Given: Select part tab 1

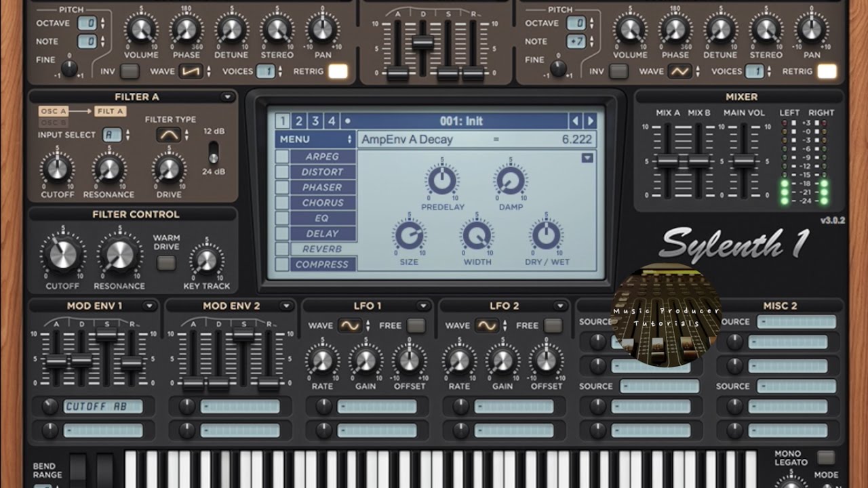Looking at the screenshot, I should click(282, 121).
